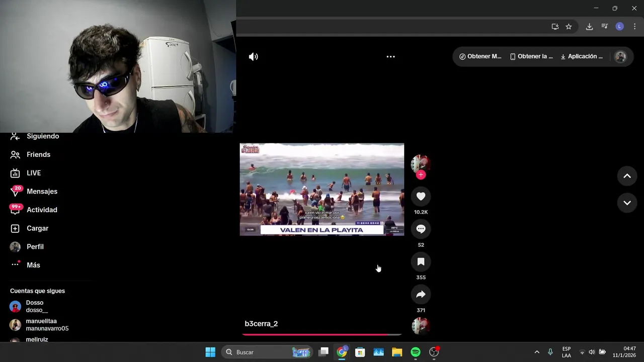644x362 pixels.
Task: Play or pause the beach video
Action: pyautogui.click(x=322, y=190)
